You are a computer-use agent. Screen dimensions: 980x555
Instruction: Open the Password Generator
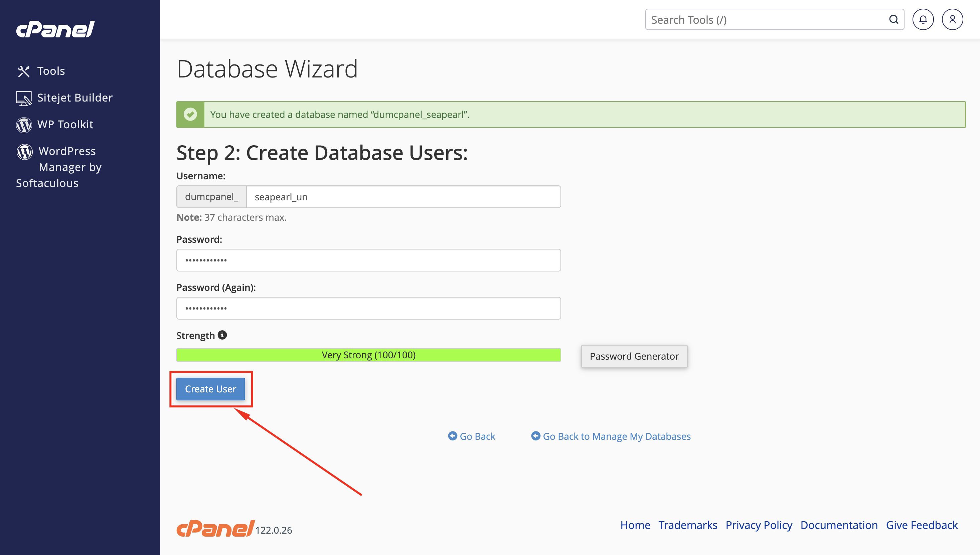tap(634, 356)
